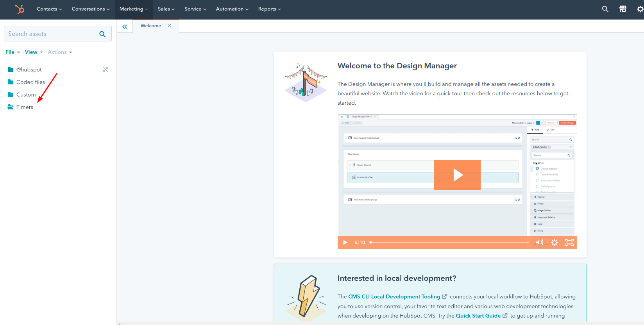Click the pin icon beside @hubspot folder

[106, 70]
